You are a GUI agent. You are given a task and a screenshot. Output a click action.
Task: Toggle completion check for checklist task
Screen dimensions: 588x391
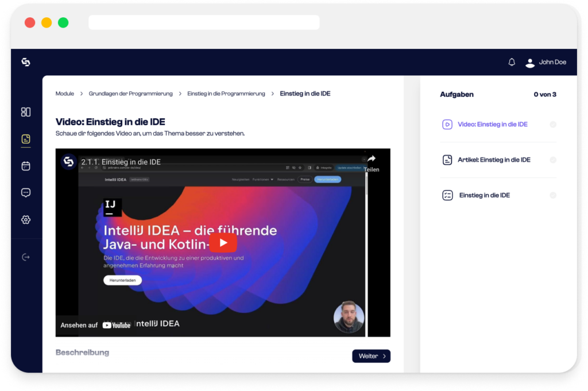[553, 195]
